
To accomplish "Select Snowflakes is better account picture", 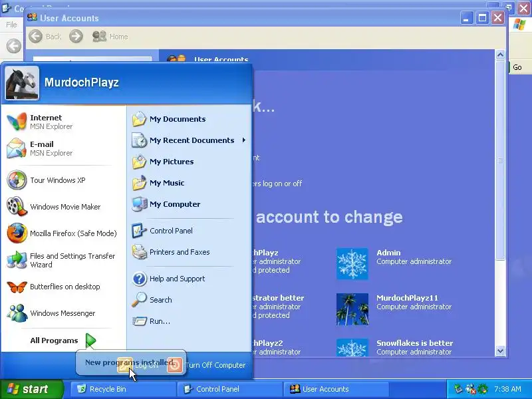I will click(x=352, y=347).
